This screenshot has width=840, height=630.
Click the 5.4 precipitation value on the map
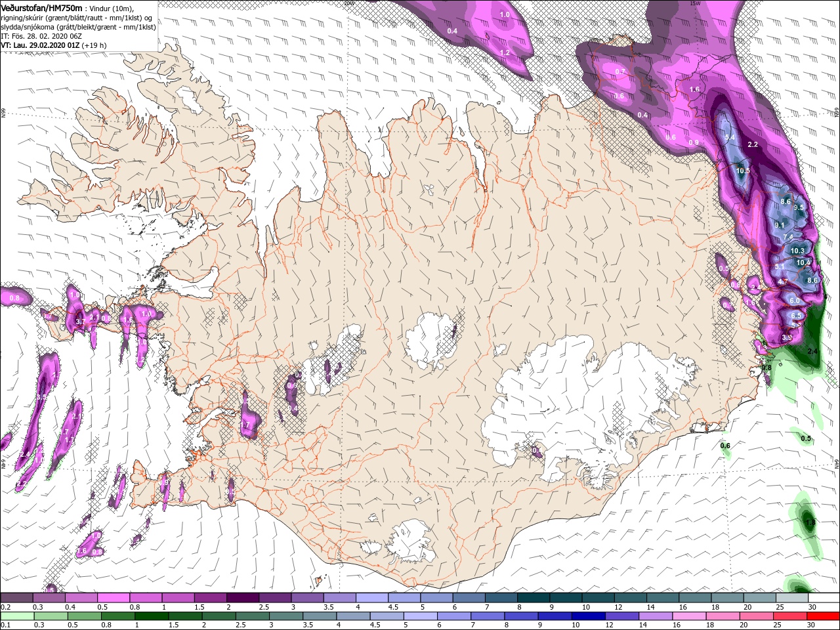[x=730, y=137]
